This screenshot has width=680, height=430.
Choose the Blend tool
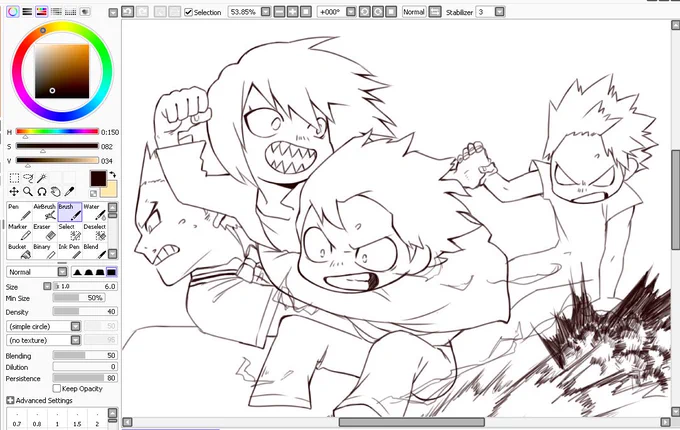pos(95,251)
